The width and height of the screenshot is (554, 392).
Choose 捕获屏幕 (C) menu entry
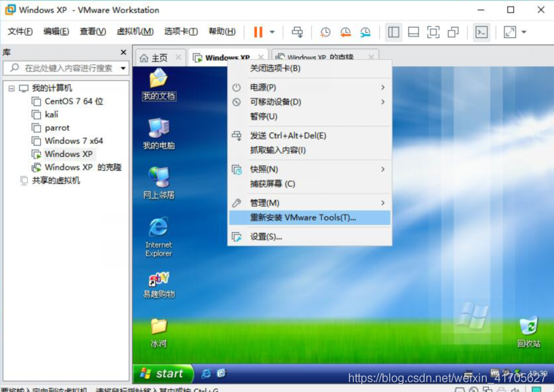point(309,184)
